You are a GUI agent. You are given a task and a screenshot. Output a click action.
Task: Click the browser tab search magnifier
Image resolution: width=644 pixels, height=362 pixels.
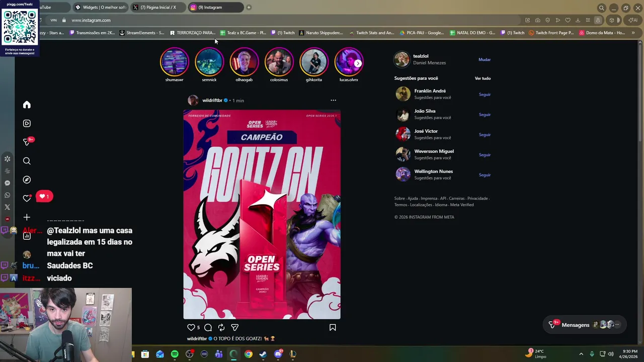point(601,8)
